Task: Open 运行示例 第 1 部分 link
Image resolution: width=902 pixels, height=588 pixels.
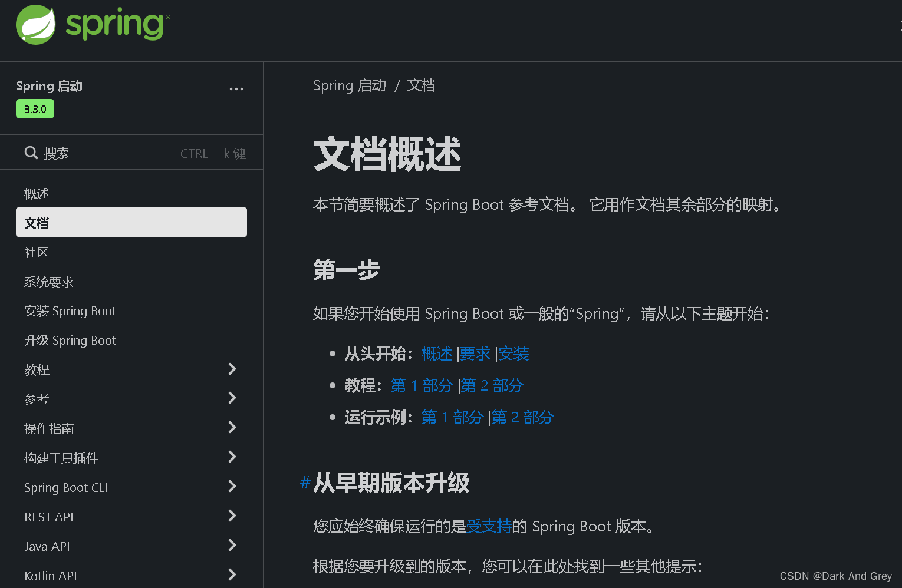Action: tap(452, 418)
